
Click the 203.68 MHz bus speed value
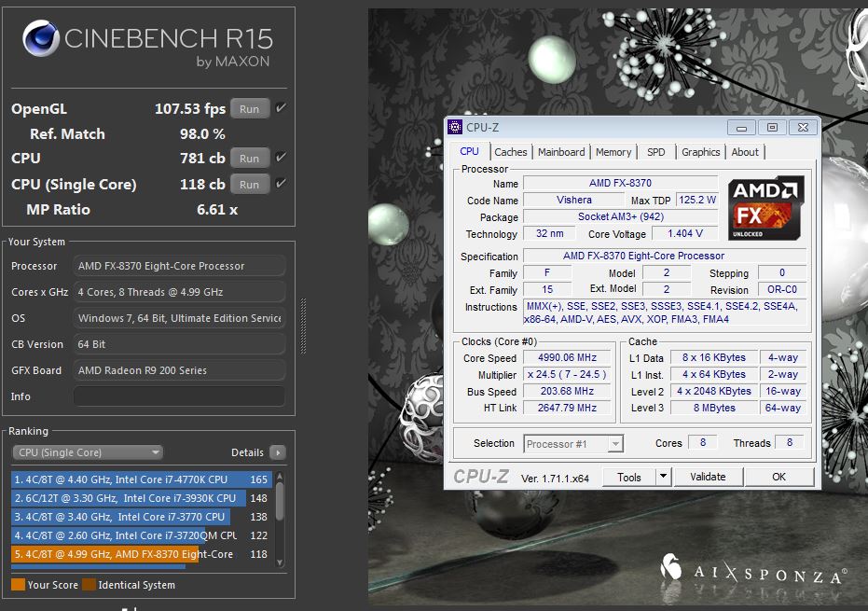[x=567, y=391]
